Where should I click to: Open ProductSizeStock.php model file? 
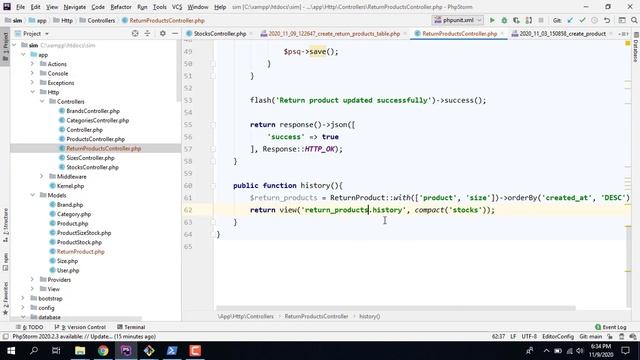[84, 233]
